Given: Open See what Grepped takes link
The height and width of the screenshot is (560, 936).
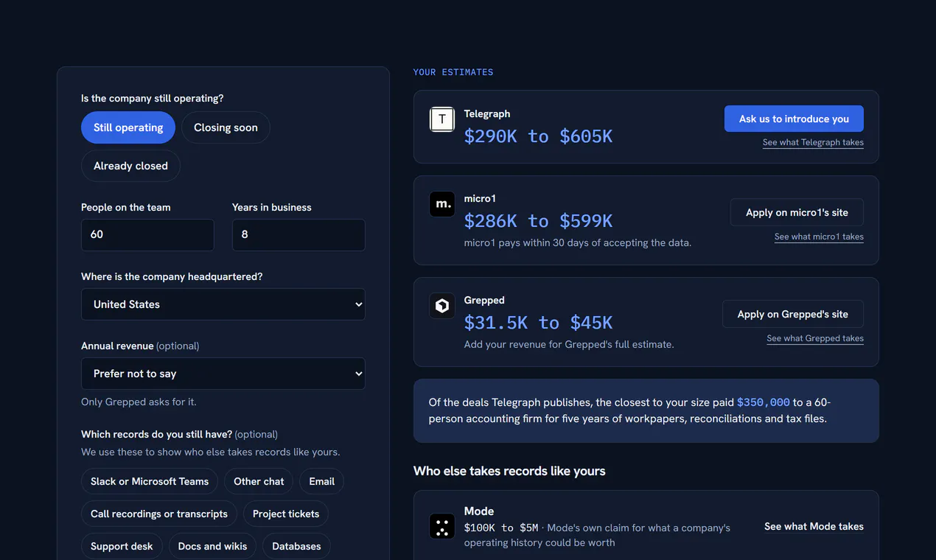Looking at the screenshot, I should pyautogui.click(x=815, y=338).
